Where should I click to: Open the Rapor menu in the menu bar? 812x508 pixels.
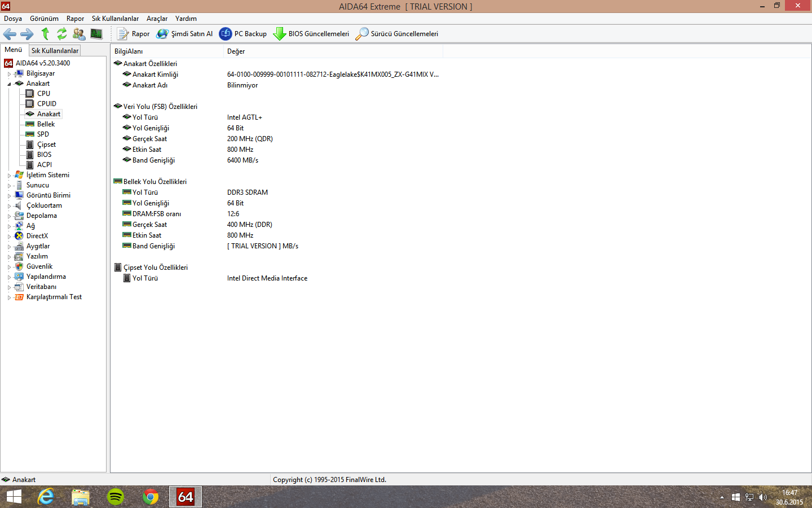[x=75, y=19]
